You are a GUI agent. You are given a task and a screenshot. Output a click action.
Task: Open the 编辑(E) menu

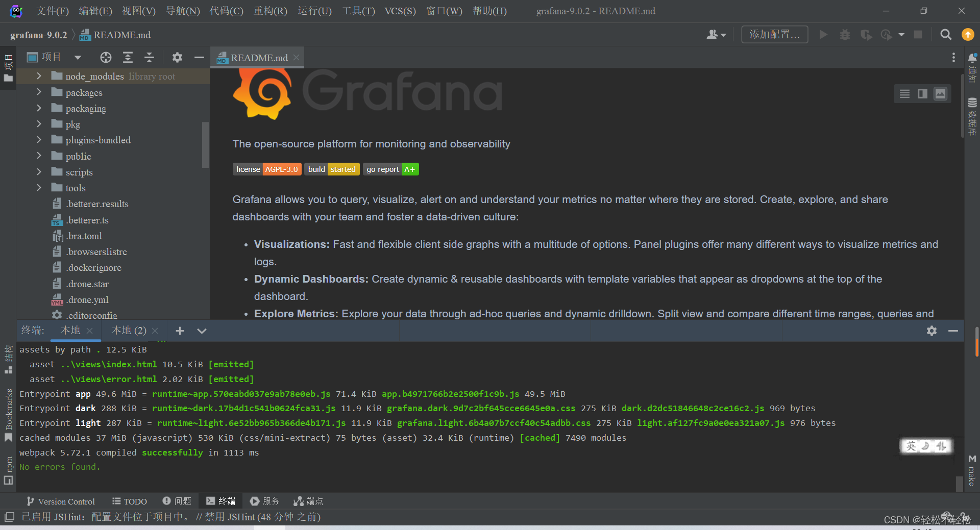tap(95, 11)
